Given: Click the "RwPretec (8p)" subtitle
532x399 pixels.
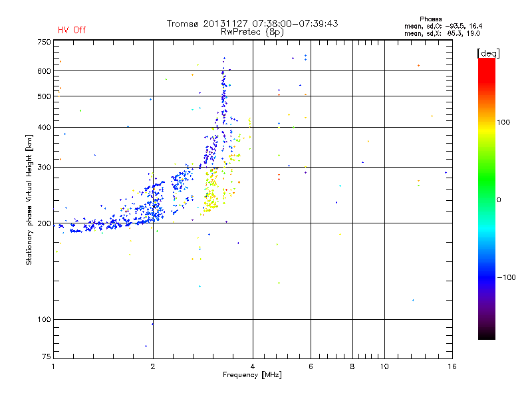Looking at the screenshot, I should click(x=253, y=32).
